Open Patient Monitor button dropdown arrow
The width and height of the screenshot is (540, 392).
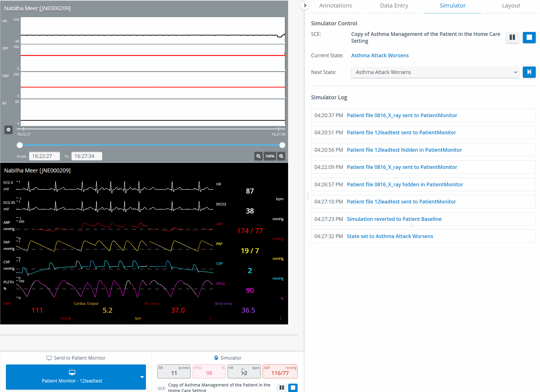click(142, 377)
